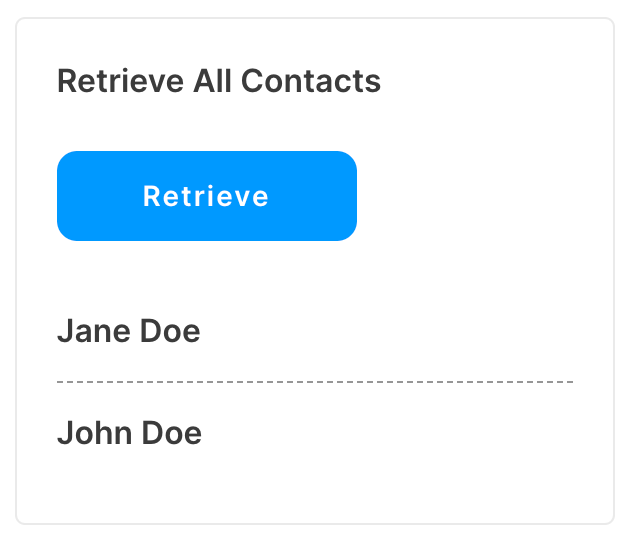The width and height of the screenshot is (630, 544).
Task: Click the name John in the list
Action: click(95, 433)
